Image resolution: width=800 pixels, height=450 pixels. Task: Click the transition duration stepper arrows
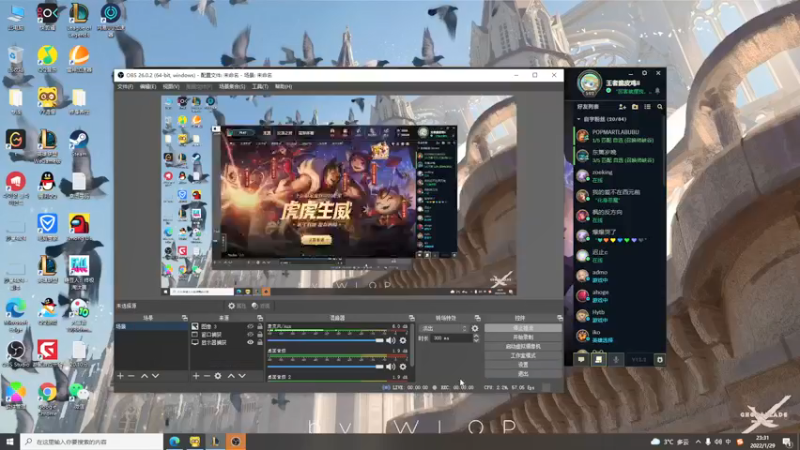476,338
